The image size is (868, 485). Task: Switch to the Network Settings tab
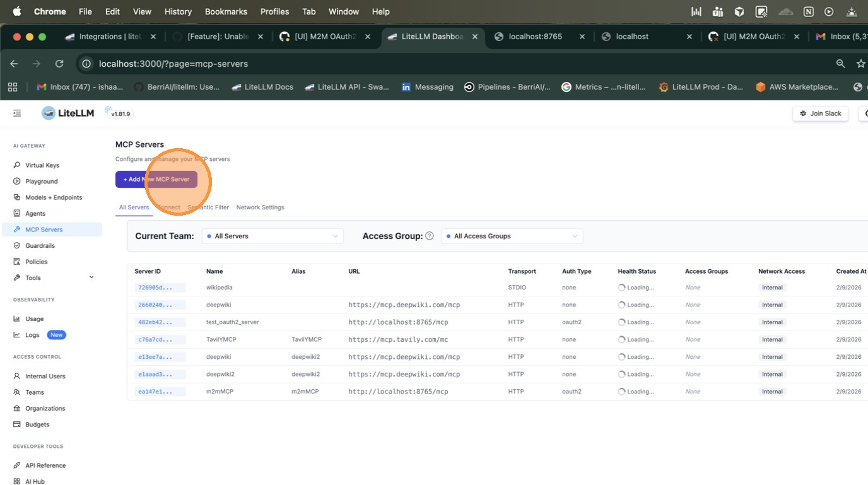click(260, 207)
